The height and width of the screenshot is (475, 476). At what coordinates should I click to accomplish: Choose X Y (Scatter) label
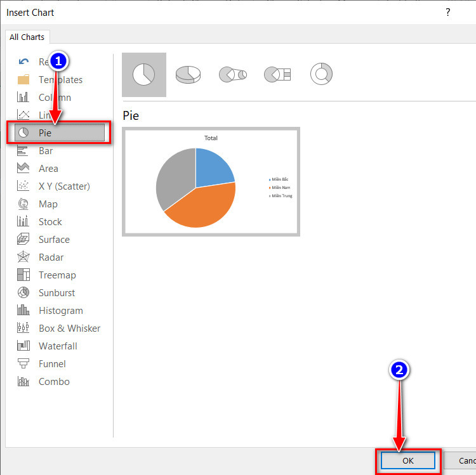[x=64, y=186]
